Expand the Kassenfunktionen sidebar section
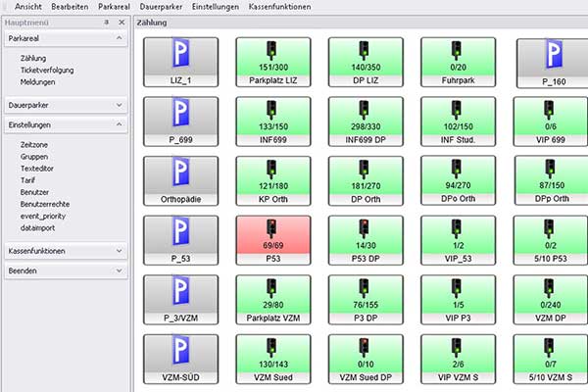Viewport: 588px width, 392px height. [x=118, y=251]
